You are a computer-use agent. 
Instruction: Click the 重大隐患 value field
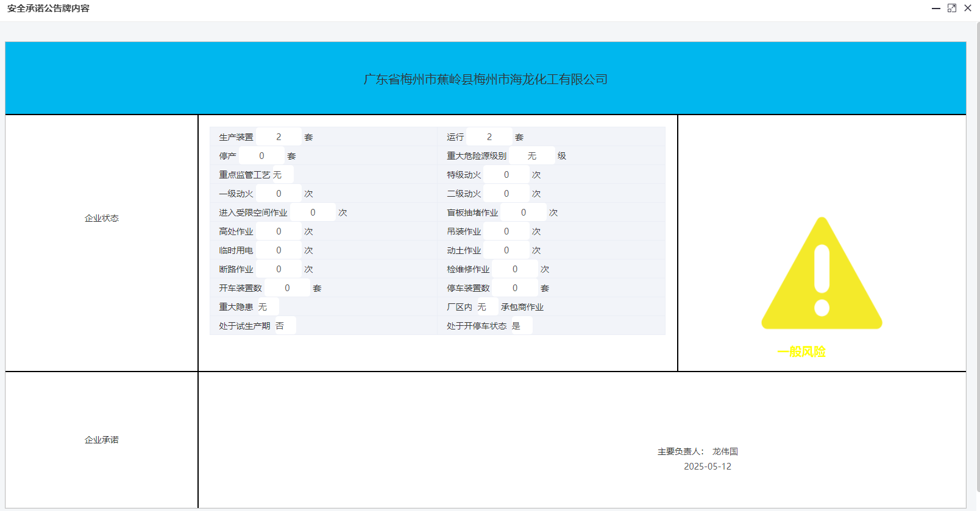pyautogui.click(x=266, y=307)
